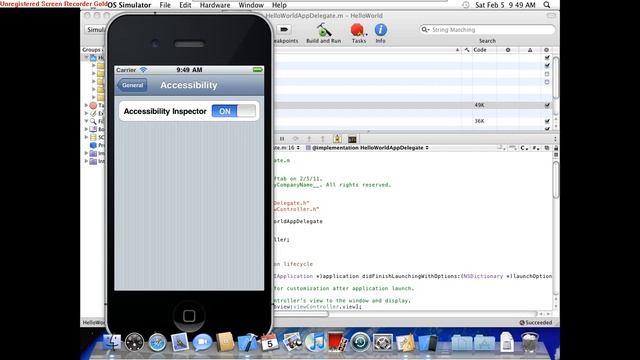Click the Build and Run hammer icon

coord(324,30)
